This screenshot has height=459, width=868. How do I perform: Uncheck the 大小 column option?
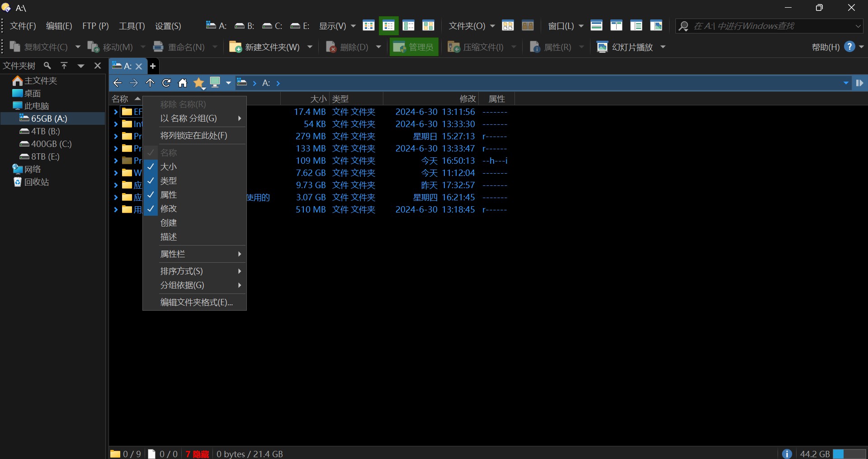tap(169, 167)
